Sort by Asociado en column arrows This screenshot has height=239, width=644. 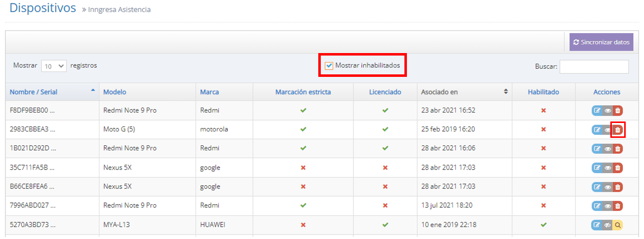coord(505,92)
